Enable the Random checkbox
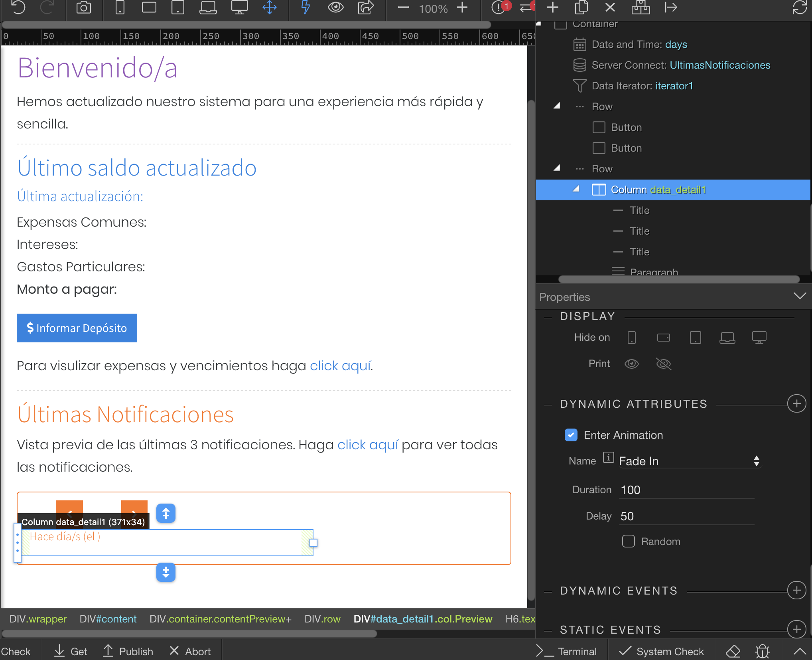 click(628, 541)
